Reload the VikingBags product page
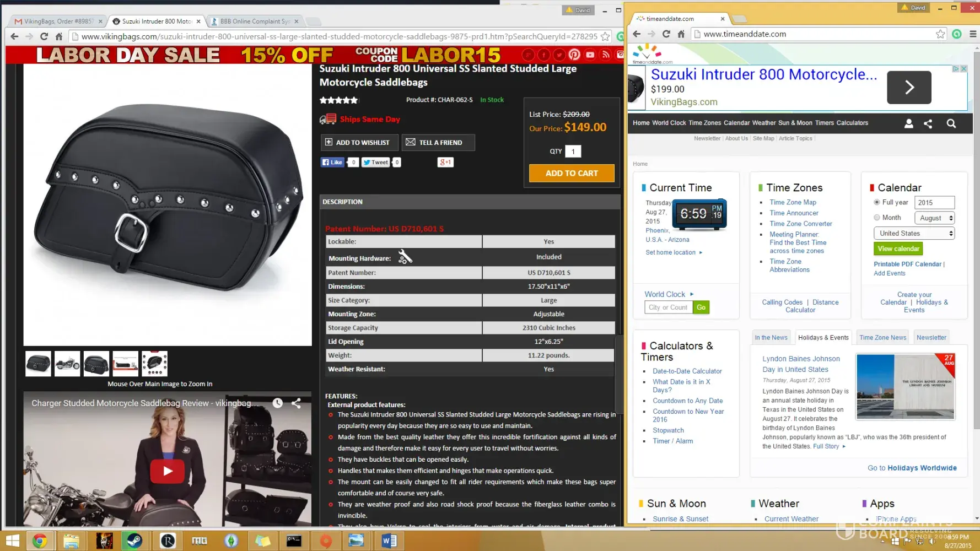980x551 pixels. click(44, 36)
